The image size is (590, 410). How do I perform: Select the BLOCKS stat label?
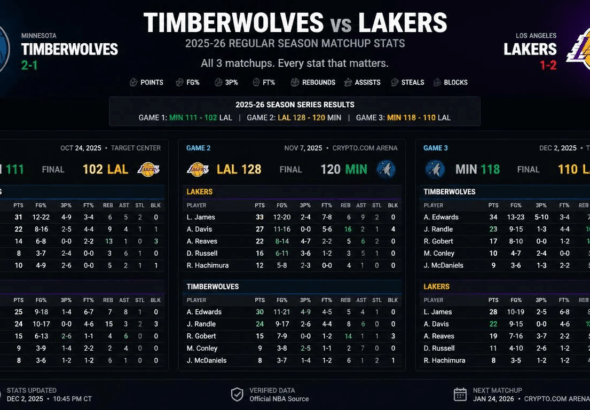[x=456, y=82]
